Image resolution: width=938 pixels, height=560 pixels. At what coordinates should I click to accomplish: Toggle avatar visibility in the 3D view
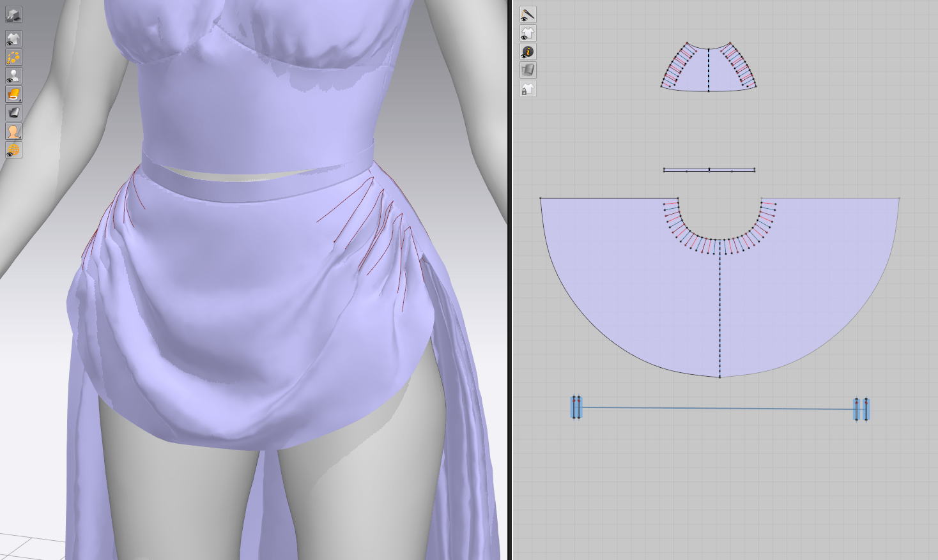(13, 76)
